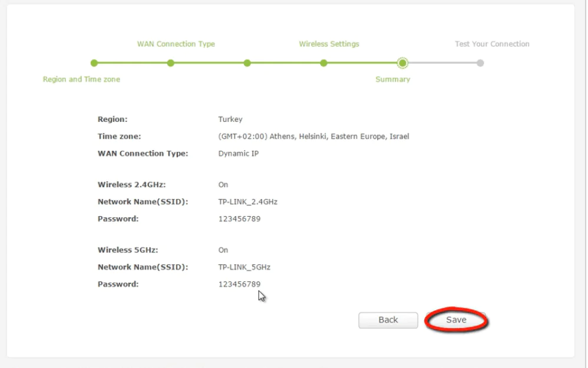Image resolution: width=588 pixels, height=368 pixels.
Task: Select the fourth green progress dot
Action: point(323,63)
